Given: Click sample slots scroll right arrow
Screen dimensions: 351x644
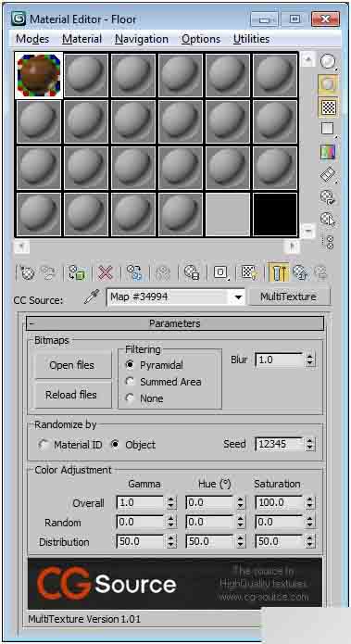Looking at the screenshot, I should [x=293, y=246].
